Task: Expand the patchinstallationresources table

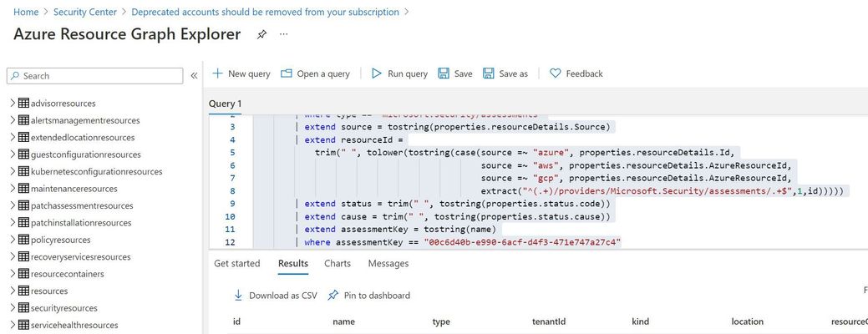Action: 13,223
